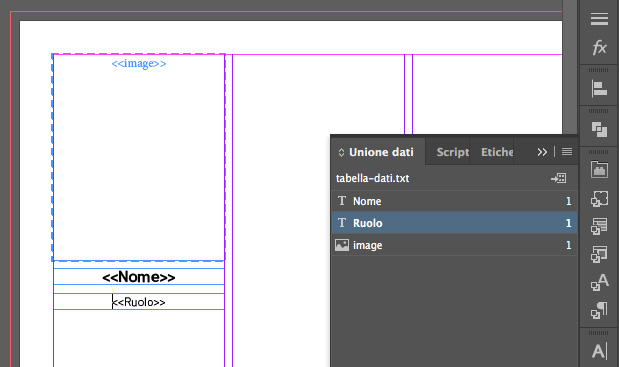The width and height of the screenshot is (619, 367).
Task: Click the Ruolo text field T icon
Action: coord(342,223)
